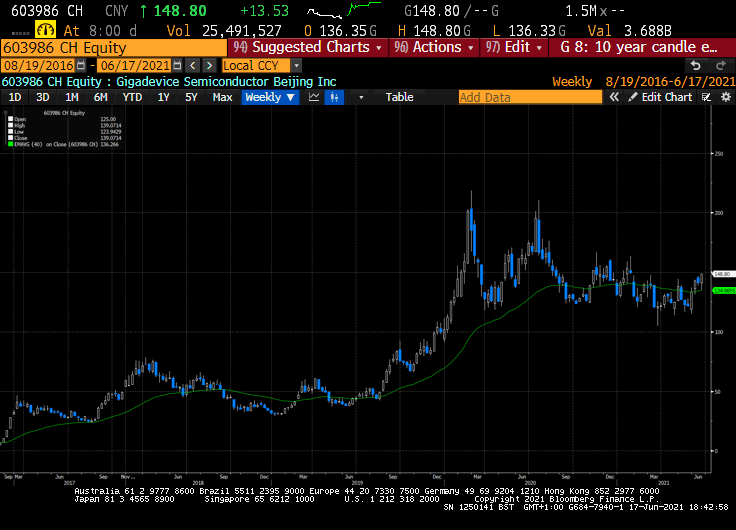Switch to line chart view icon
This screenshot has height=530, width=736.
(x=314, y=97)
